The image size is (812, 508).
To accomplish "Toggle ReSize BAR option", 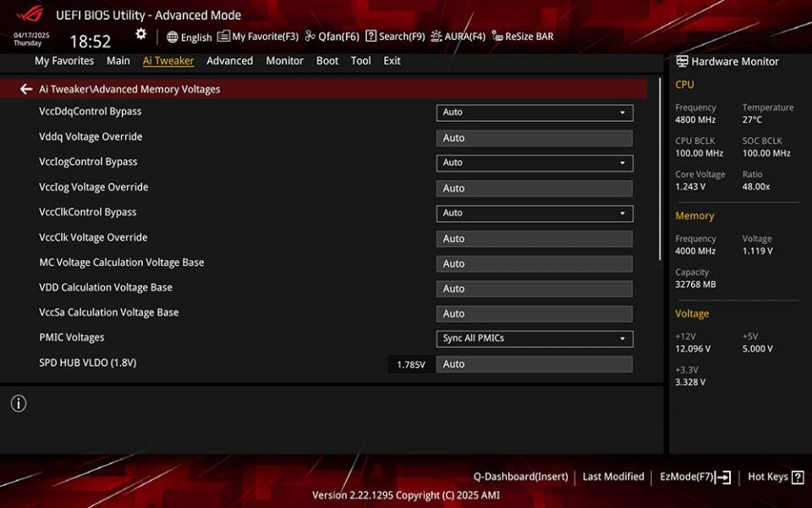I will coord(523,36).
